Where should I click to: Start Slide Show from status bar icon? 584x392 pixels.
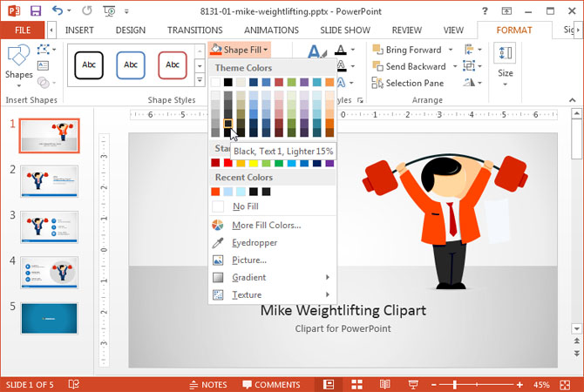coord(412,384)
